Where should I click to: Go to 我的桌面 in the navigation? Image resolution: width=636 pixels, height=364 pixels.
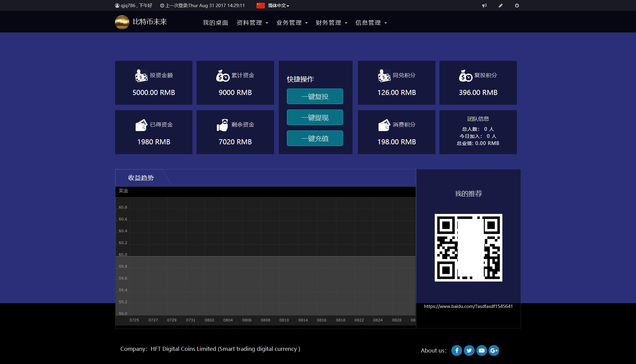tap(215, 23)
